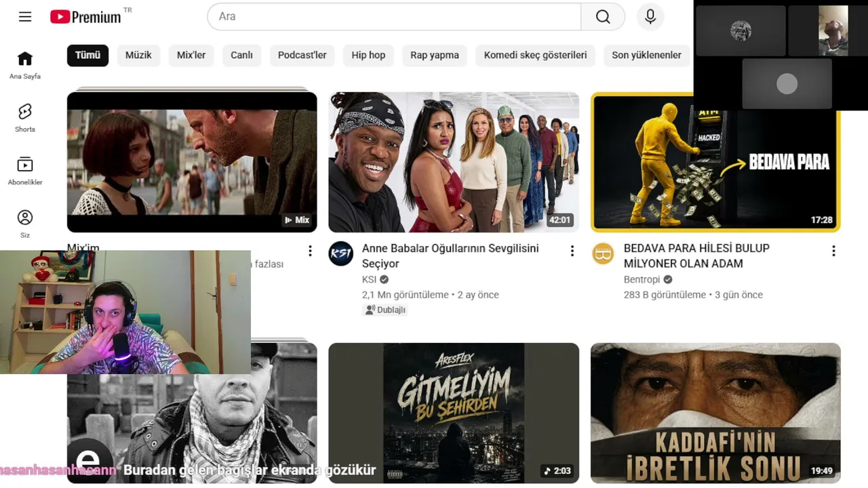Image resolution: width=868 pixels, height=488 pixels.
Task: Play the BEDAVA PARA video thumbnail
Action: [715, 162]
